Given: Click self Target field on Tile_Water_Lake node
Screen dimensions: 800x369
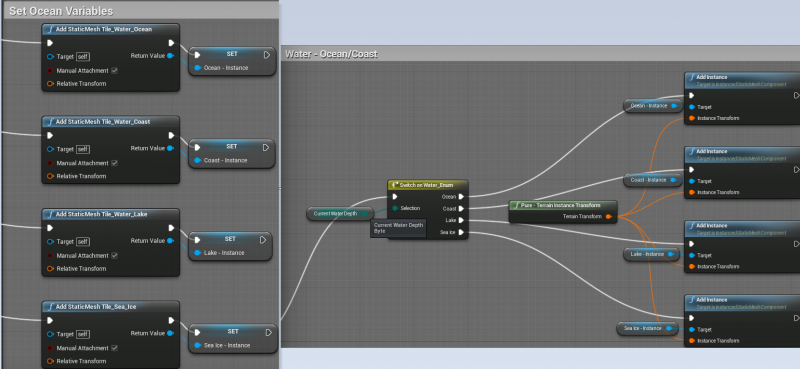Looking at the screenshot, I should [x=83, y=242].
